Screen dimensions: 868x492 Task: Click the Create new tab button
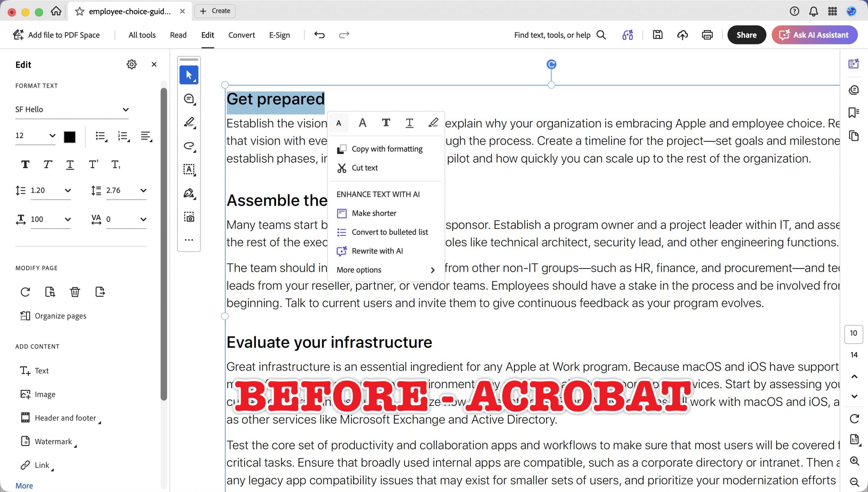point(215,11)
